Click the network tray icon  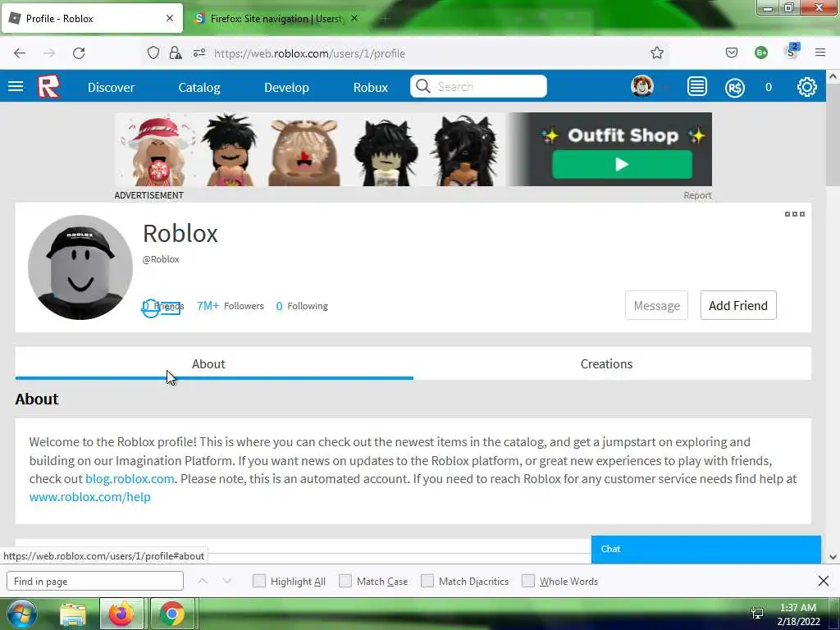[x=757, y=613]
